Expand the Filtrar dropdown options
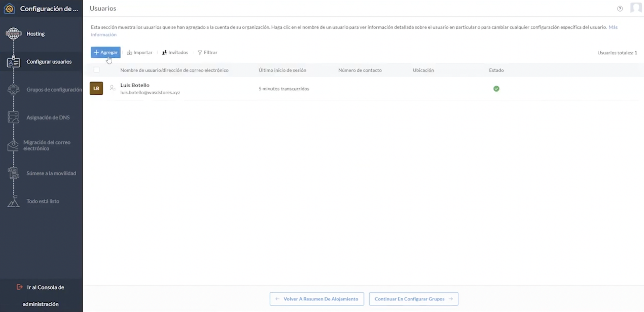Viewport: 644px width, 312px height. [207, 52]
